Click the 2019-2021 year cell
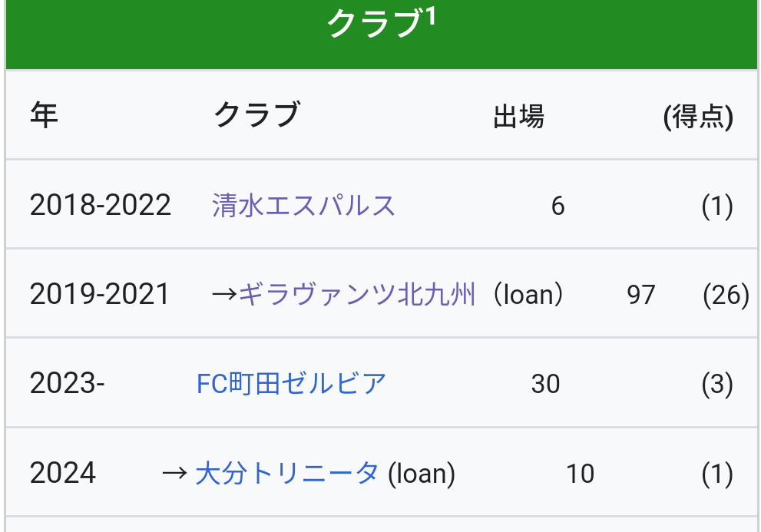 click(100, 294)
